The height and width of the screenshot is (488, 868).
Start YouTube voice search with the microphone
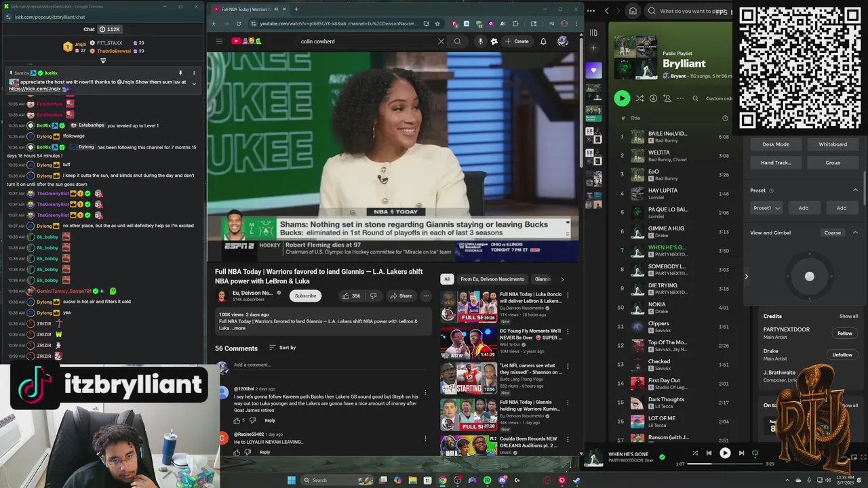(x=480, y=41)
